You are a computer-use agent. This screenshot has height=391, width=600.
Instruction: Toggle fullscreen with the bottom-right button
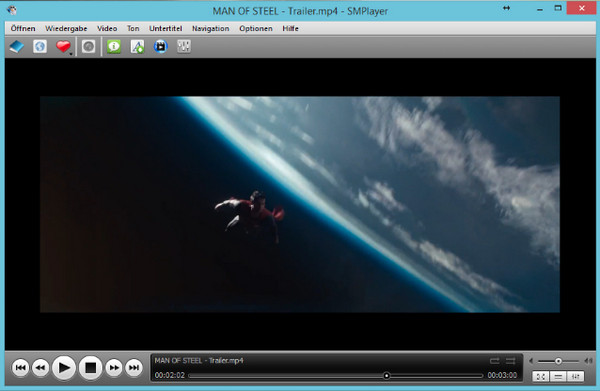point(541,376)
